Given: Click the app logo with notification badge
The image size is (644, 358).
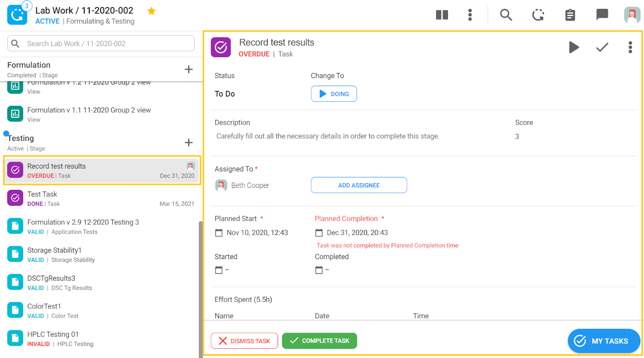Looking at the screenshot, I should pyautogui.click(x=17, y=15).
